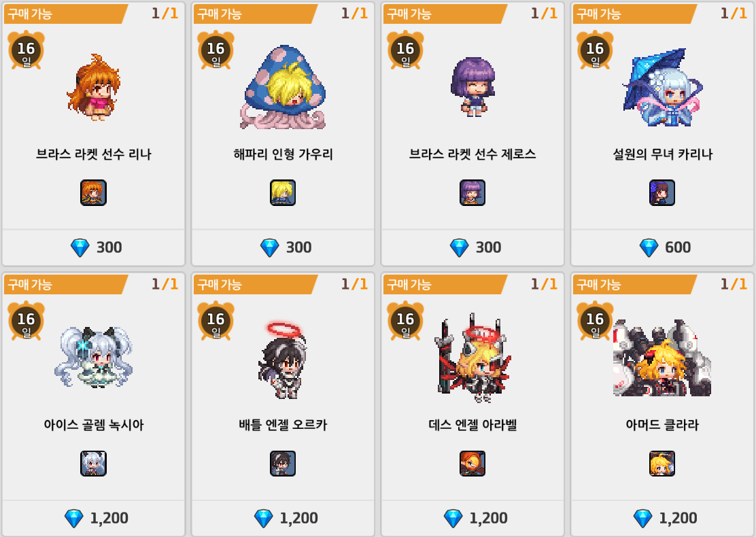This screenshot has width=756, height=537.
Task: Purchase 아머드 클라라 with 1,200 gems
Action: [662, 518]
